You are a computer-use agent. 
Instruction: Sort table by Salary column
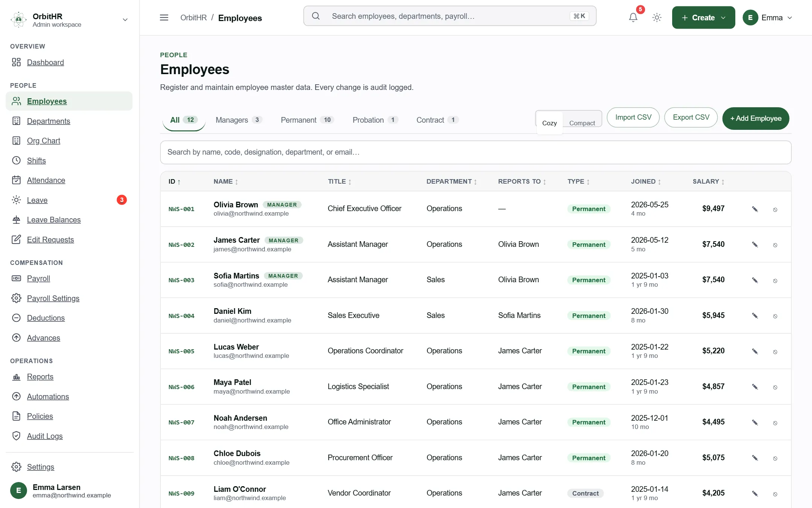[708, 181]
